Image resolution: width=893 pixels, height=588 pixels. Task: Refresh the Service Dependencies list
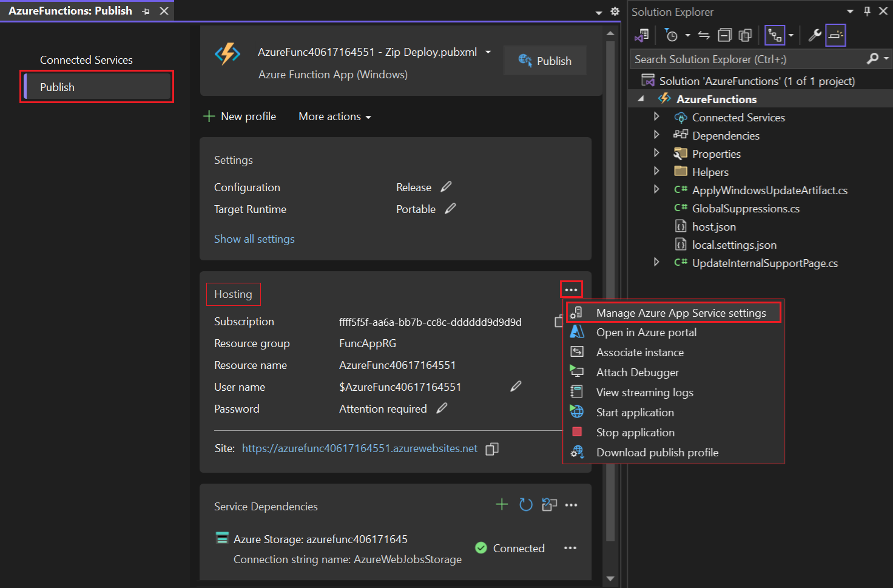[525, 505]
